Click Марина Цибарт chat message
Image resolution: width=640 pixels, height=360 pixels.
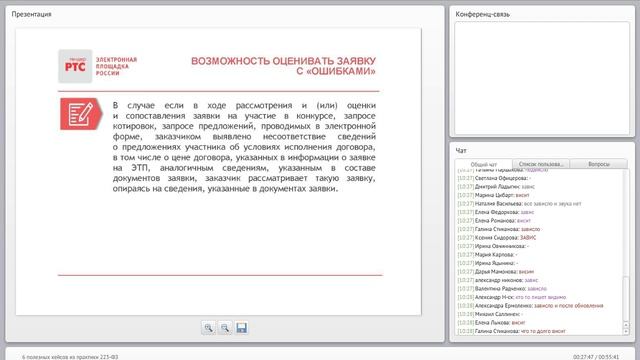tap(493, 195)
